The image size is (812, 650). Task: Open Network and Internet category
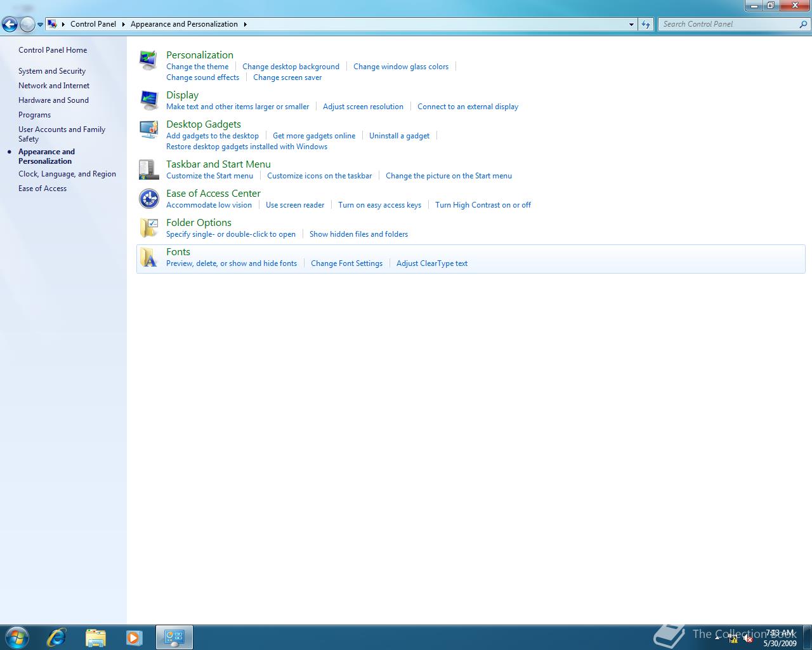pos(54,86)
